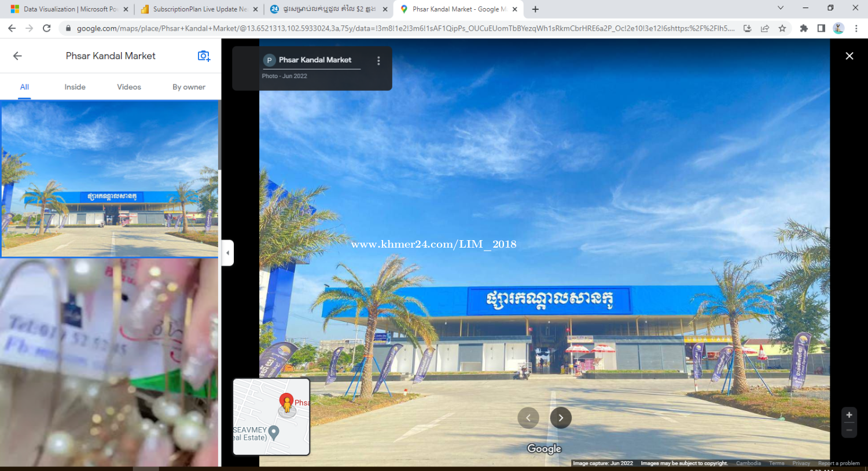Open the three-dot menu on the photo card

[378, 61]
